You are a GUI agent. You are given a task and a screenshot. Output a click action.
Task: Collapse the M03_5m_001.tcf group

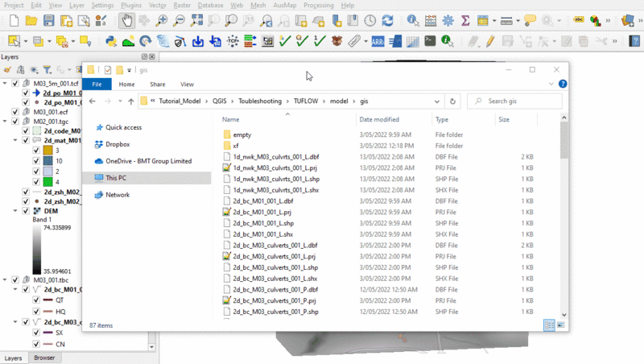(x=6, y=84)
